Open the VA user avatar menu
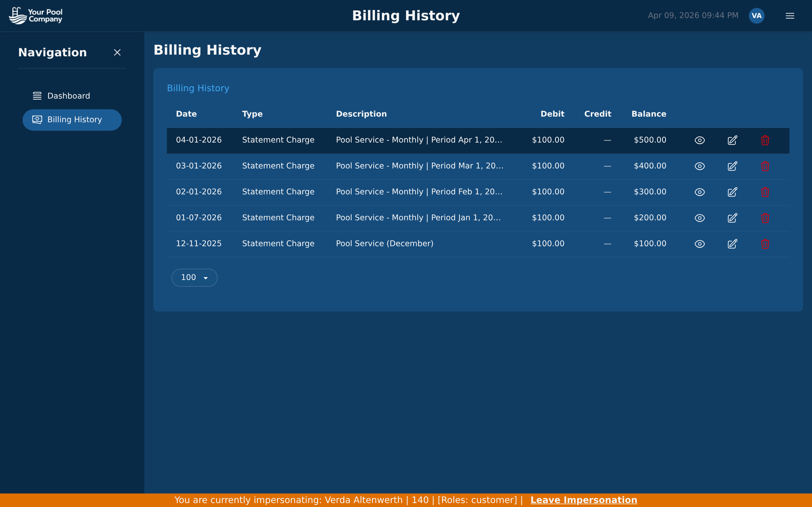The width and height of the screenshot is (812, 507). [757, 15]
